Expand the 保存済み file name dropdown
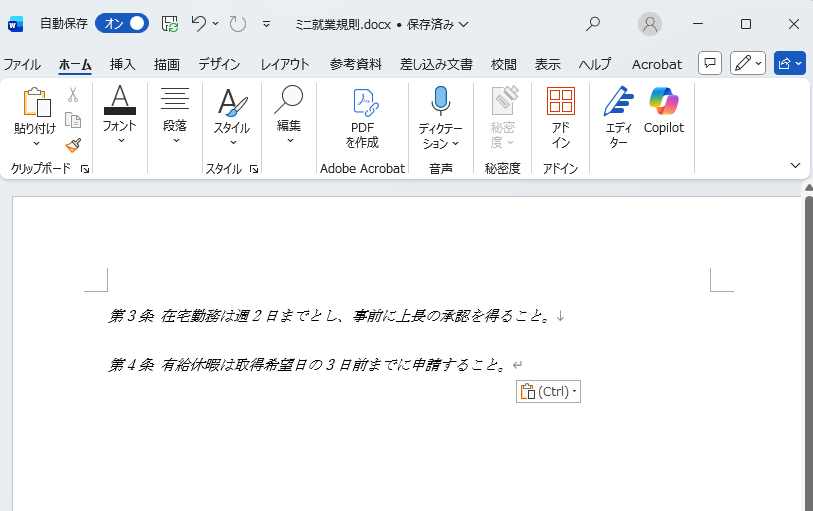 coord(464,24)
